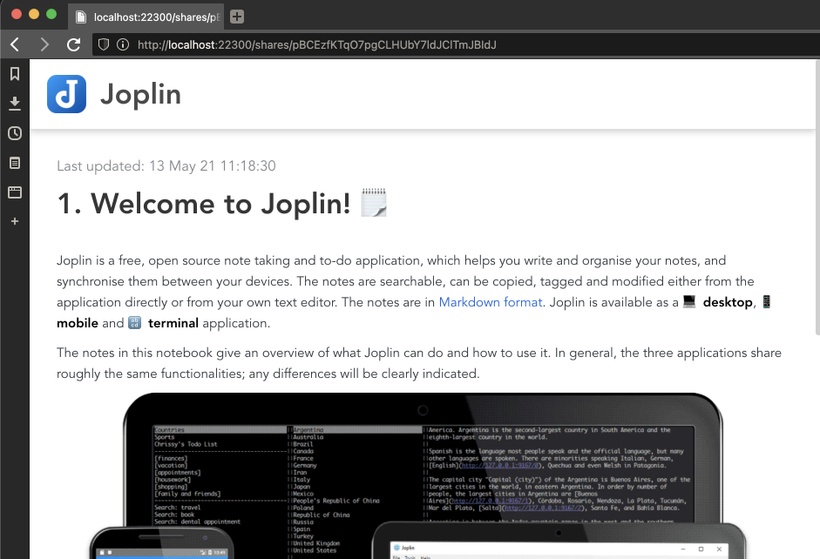
Task: Open the History clock panel
Action: click(x=15, y=133)
